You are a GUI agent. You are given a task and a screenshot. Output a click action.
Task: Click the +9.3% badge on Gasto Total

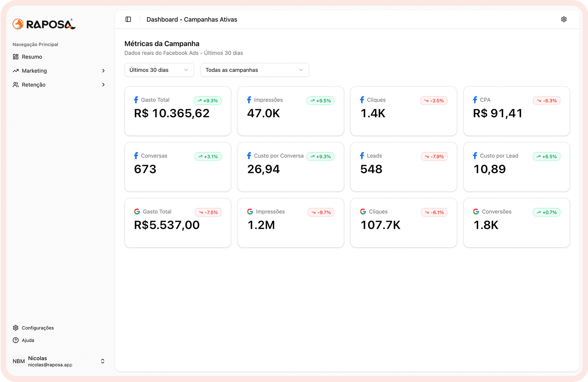(x=208, y=101)
